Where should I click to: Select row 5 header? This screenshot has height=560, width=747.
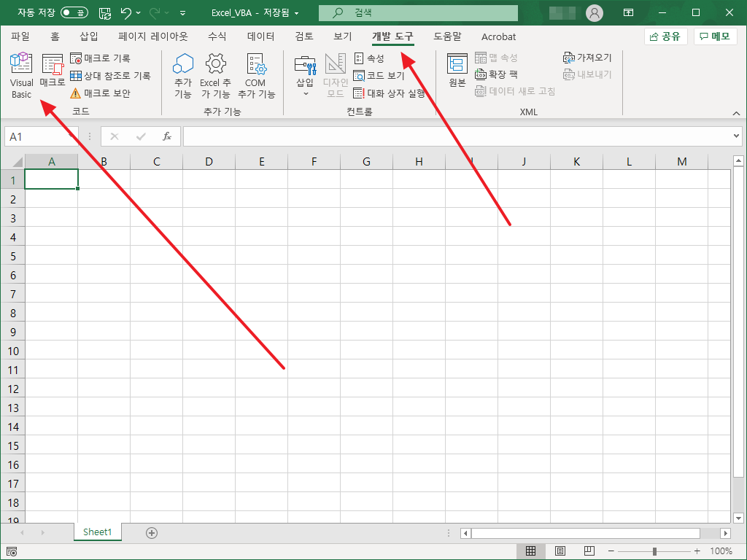(x=13, y=256)
